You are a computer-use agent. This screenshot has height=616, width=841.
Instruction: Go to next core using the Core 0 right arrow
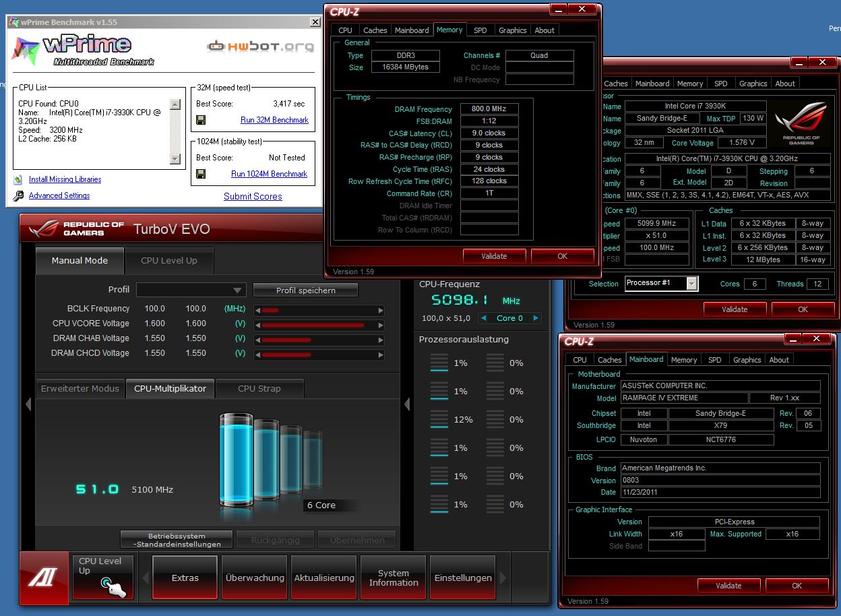(x=536, y=318)
